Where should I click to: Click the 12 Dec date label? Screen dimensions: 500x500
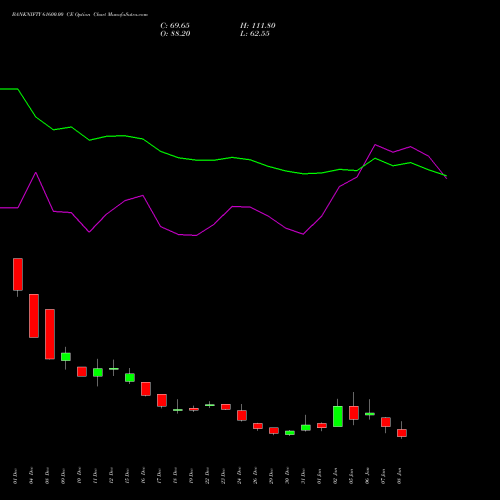[x=111, y=476]
